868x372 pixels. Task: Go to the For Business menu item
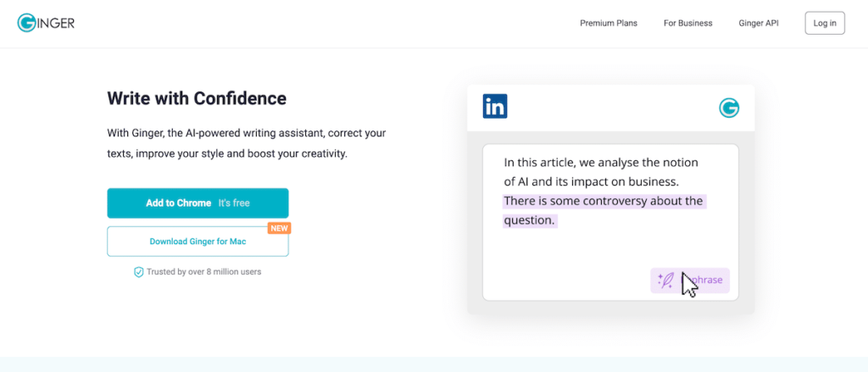[x=687, y=23]
